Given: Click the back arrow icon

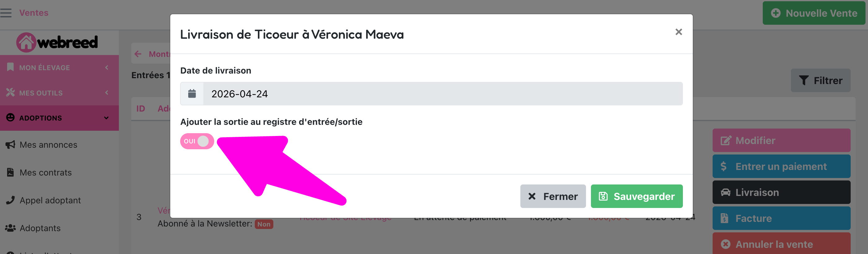Looking at the screenshot, I should [138, 54].
